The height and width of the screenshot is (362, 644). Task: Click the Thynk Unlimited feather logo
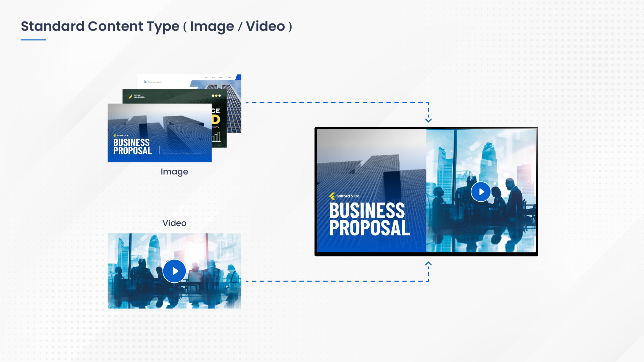coord(130,96)
